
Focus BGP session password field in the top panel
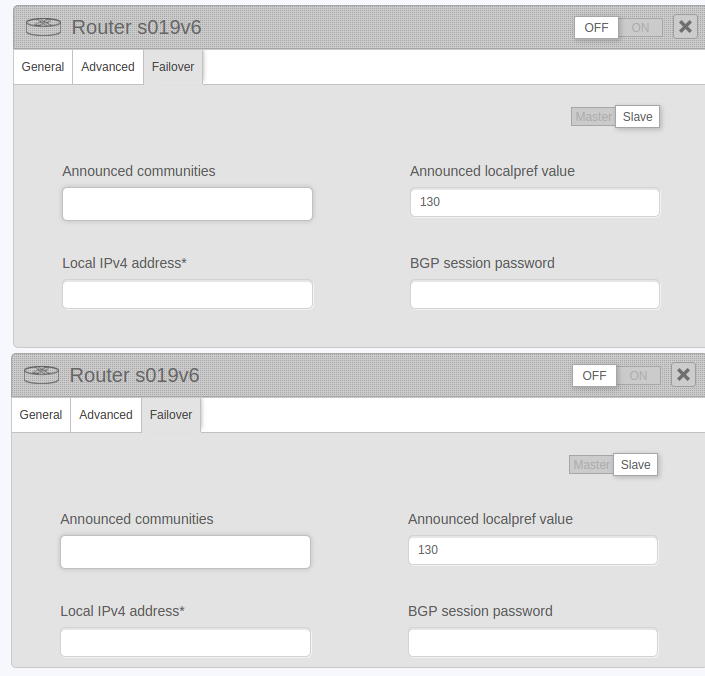tap(535, 295)
